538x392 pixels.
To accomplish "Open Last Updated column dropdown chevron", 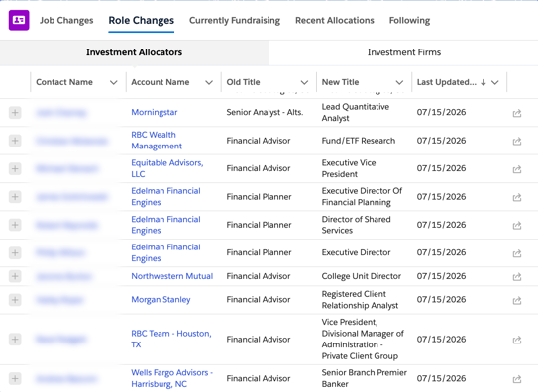I will (x=494, y=82).
